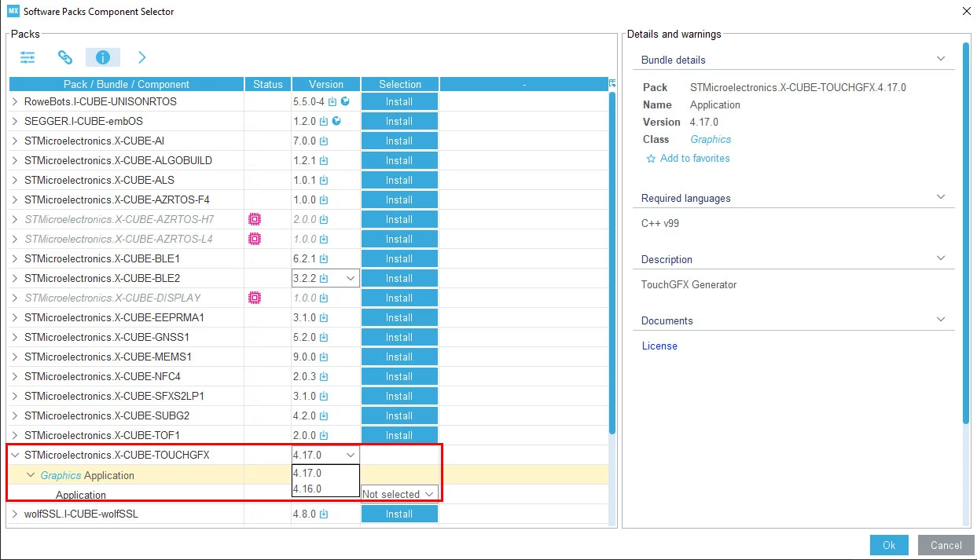Click the pink chip status icon for AZRTOS-L4
Viewport: 977px width, 560px height.
(x=254, y=239)
